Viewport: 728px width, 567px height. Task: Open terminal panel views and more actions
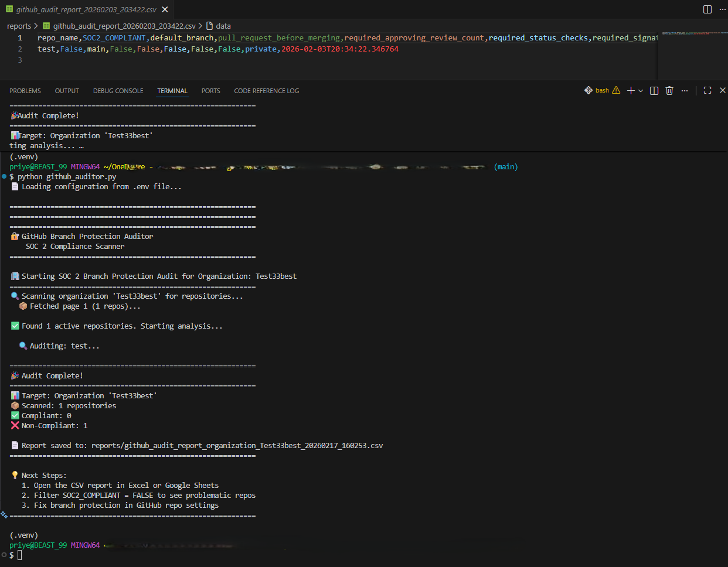(685, 90)
